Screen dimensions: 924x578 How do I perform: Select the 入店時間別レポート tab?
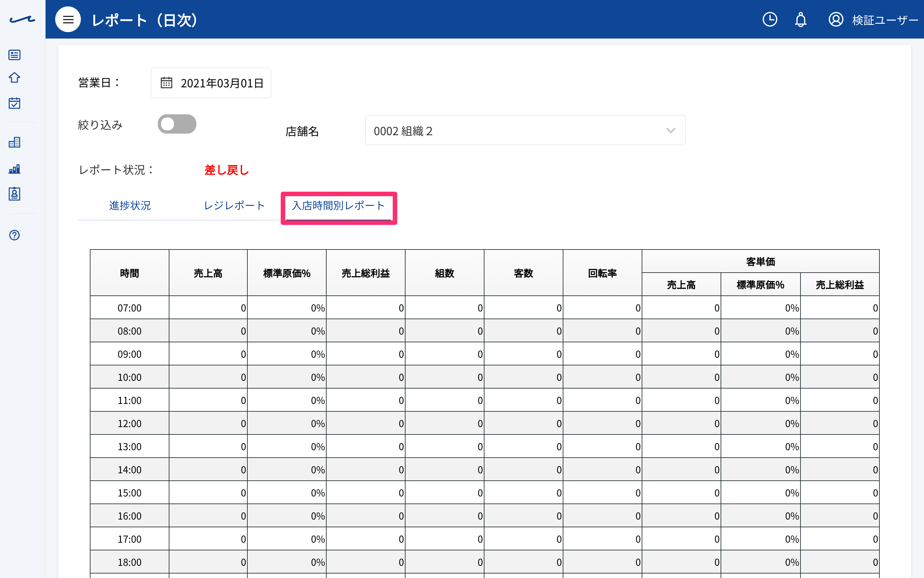tap(338, 206)
